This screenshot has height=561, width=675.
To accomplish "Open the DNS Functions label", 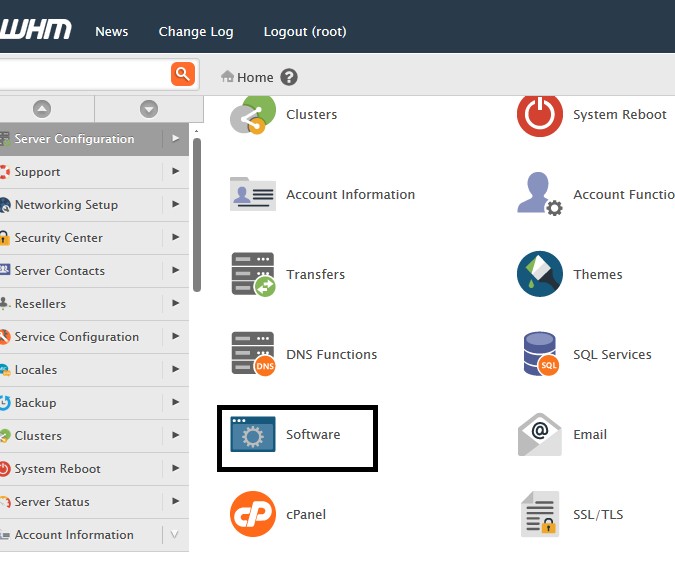I will click(x=331, y=354).
